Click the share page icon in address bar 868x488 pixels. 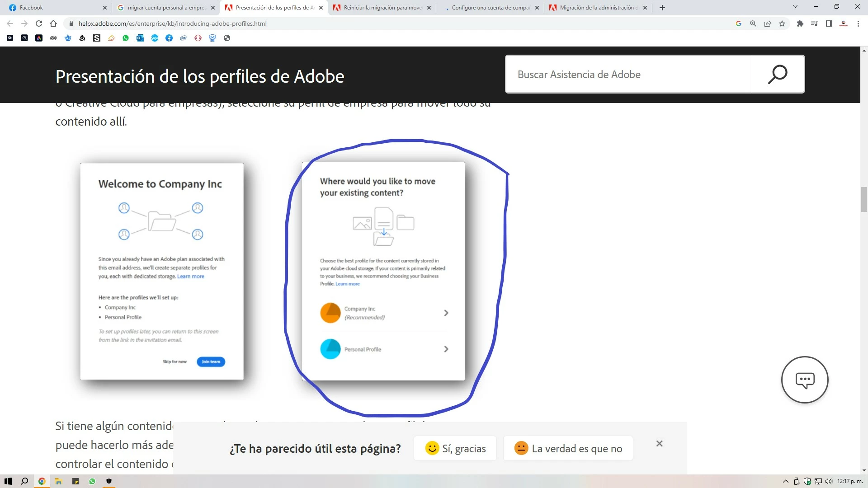(x=768, y=23)
